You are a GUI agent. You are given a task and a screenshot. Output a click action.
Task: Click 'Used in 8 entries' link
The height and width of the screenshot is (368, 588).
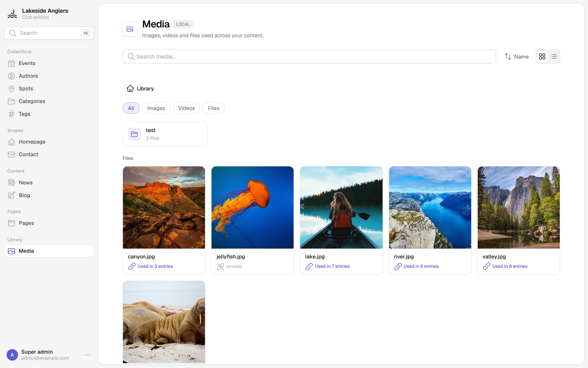[505, 266]
